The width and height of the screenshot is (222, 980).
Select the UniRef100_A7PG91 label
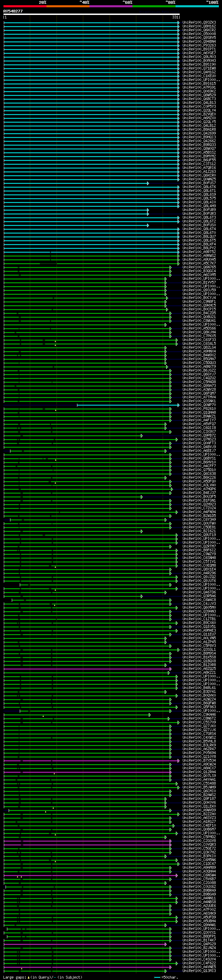pyautogui.click(x=199, y=88)
